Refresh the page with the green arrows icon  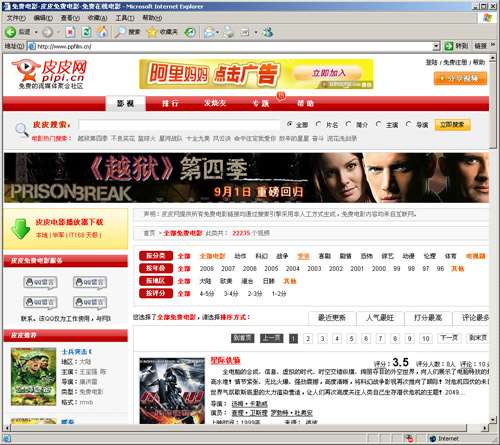click(86, 32)
